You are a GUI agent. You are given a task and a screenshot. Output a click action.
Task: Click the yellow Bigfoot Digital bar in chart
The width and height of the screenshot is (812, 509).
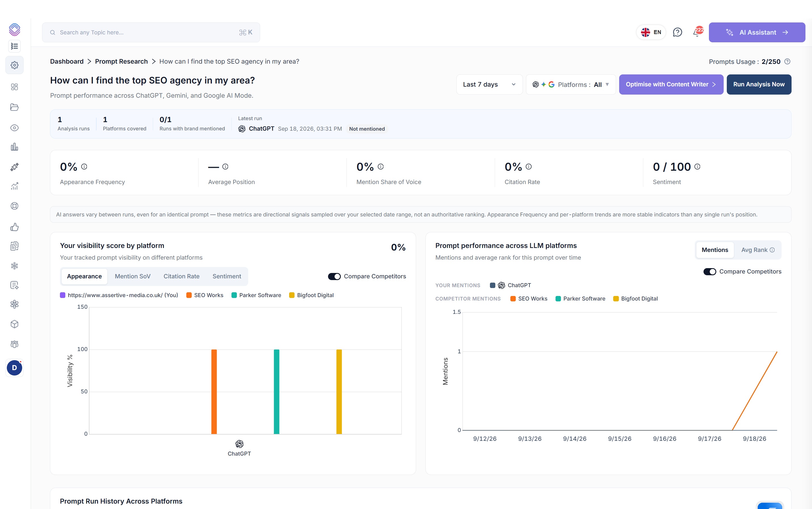click(339, 392)
